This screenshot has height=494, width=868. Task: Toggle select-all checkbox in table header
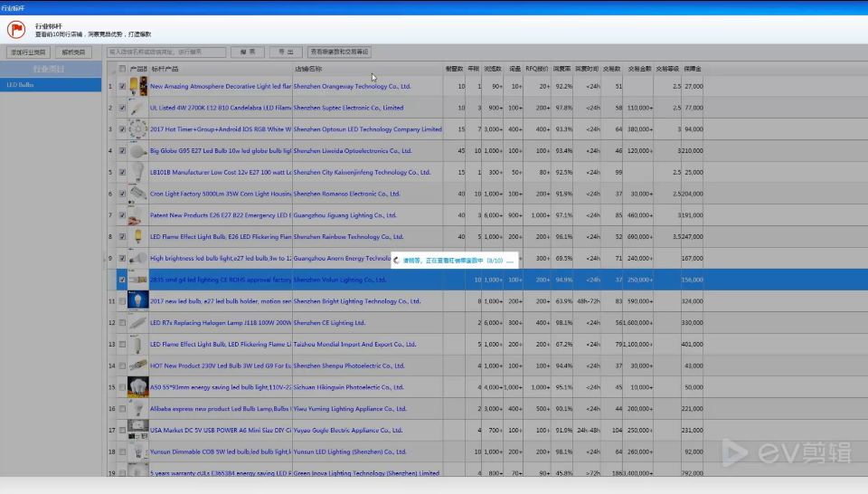(122, 69)
